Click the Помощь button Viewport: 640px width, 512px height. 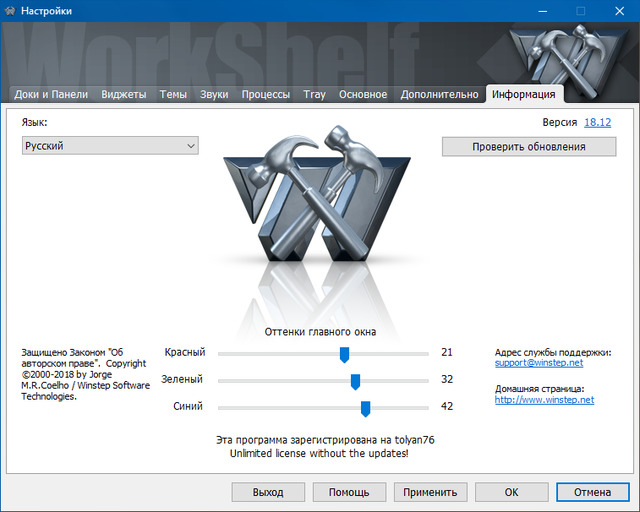[x=348, y=492]
